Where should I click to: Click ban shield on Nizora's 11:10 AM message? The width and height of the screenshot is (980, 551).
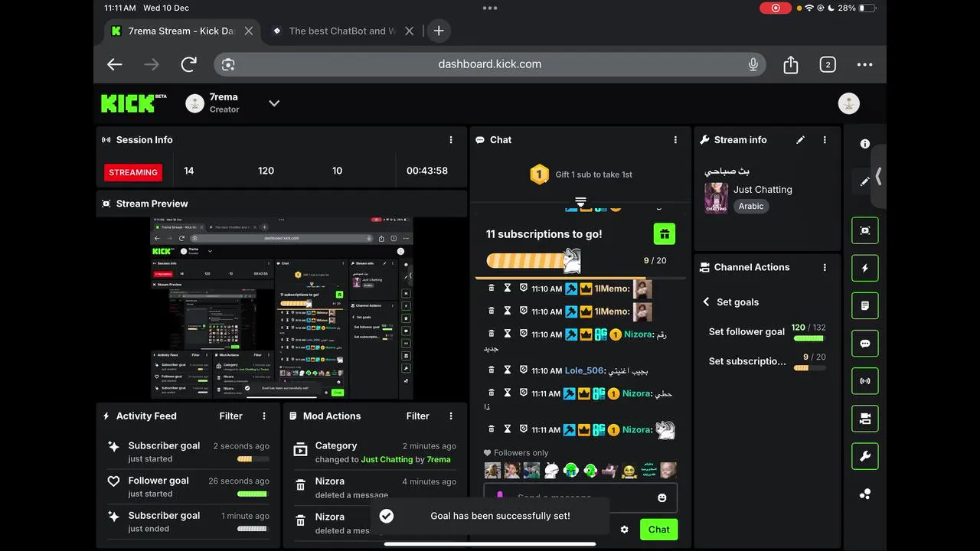tap(524, 334)
